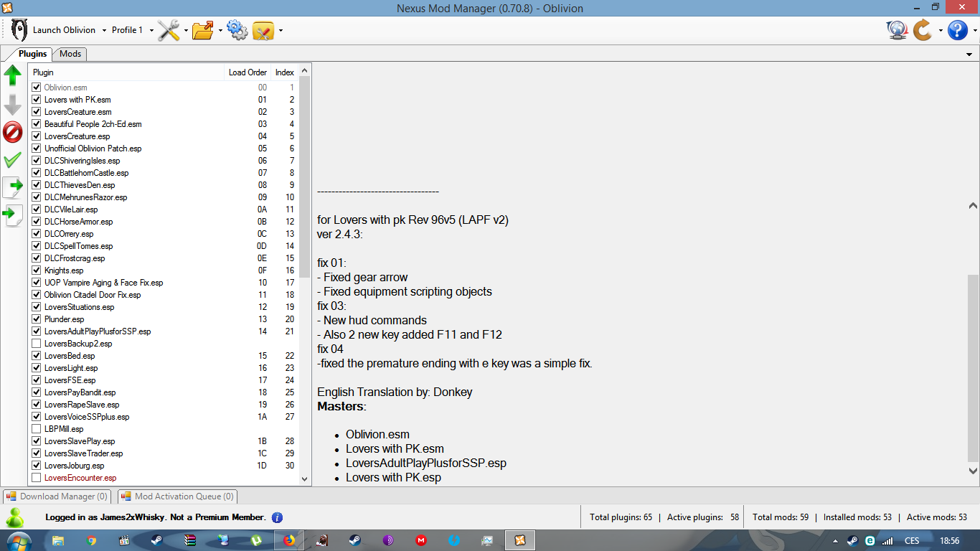Move plugin up with the green arrow
Image resolution: width=980 pixels, height=551 pixels.
tap(13, 75)
